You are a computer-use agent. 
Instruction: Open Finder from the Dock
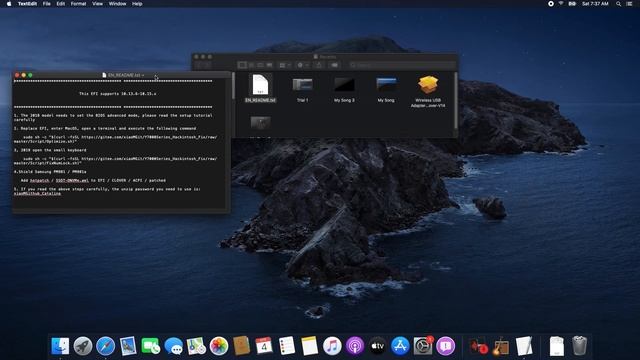[x=60, y=346]
